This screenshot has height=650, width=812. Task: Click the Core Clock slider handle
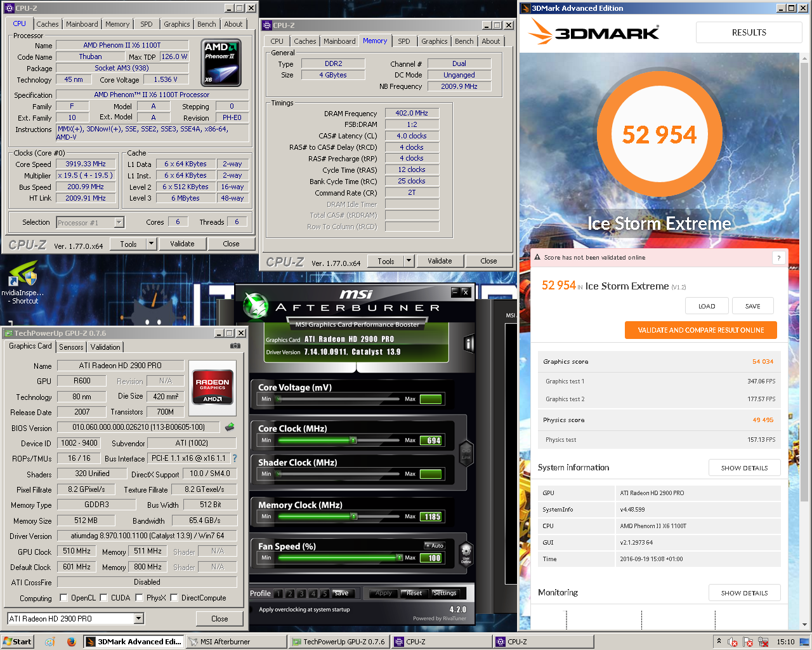353,440
